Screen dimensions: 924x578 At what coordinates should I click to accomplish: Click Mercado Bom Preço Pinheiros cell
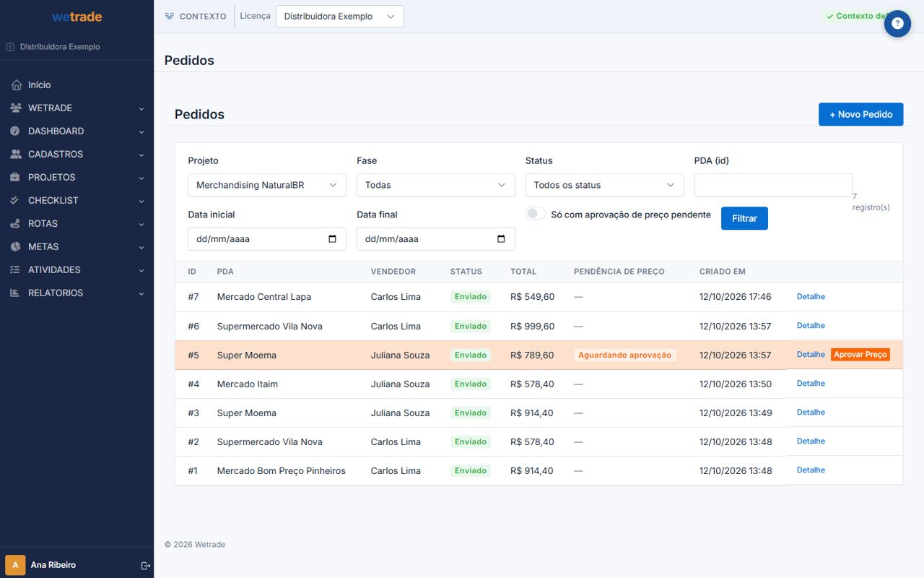[x=282, y=471]
